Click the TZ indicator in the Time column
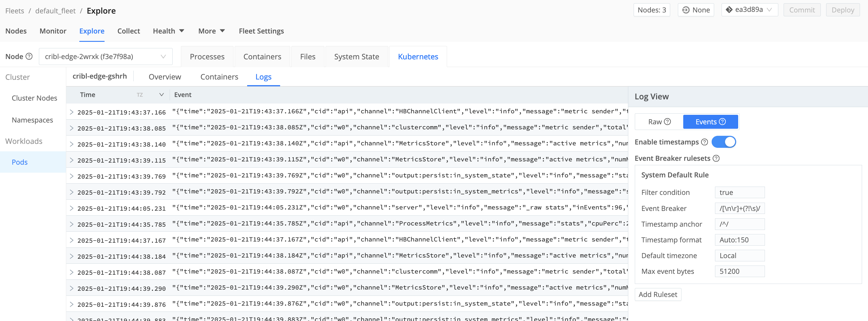Screen dimensions: 868x321 tap(140, 95)
